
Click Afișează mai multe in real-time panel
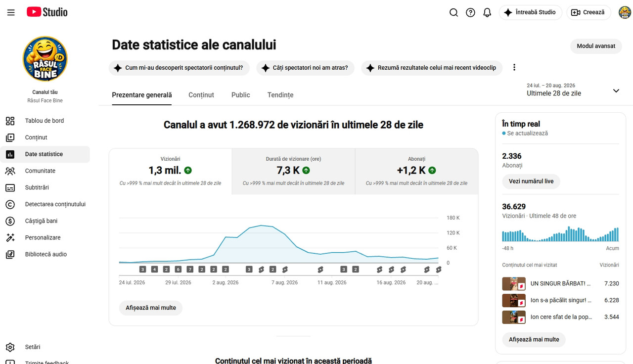tap(534, 340)
